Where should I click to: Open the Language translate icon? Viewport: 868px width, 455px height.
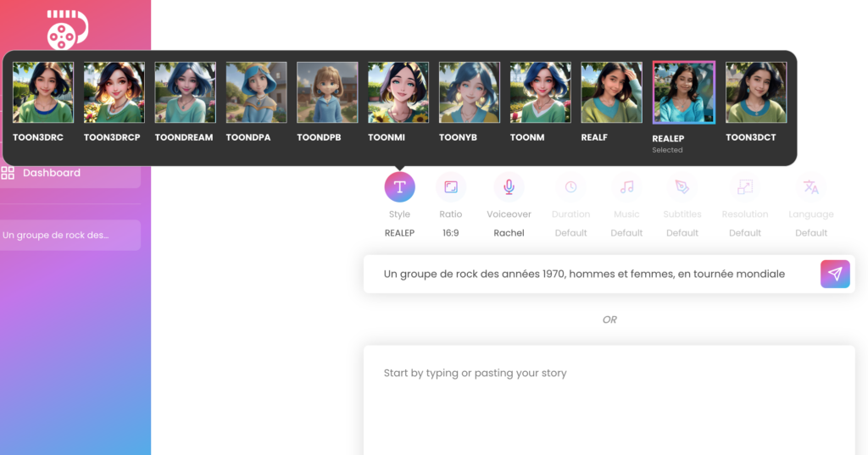[x=810, y=187]
